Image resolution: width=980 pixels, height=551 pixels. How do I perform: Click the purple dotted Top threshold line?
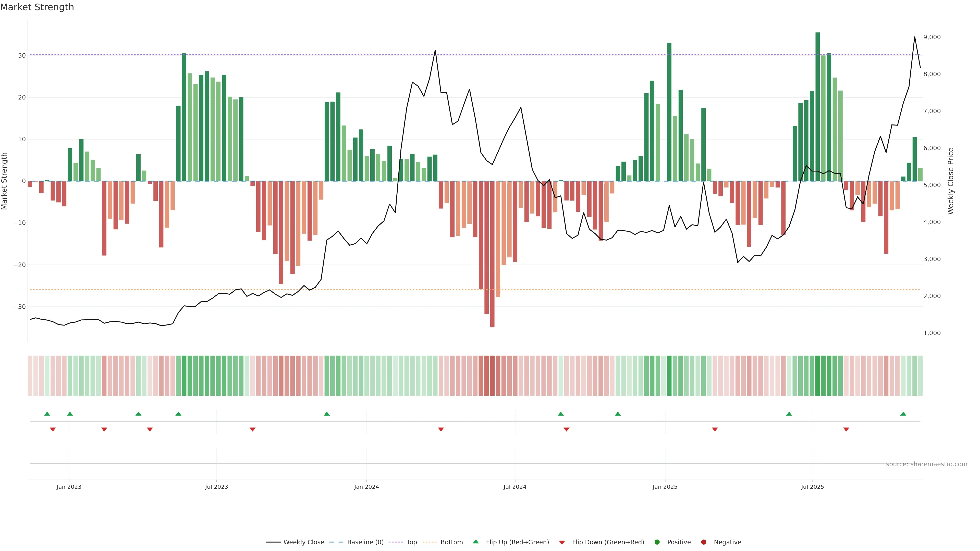(381, 54)
